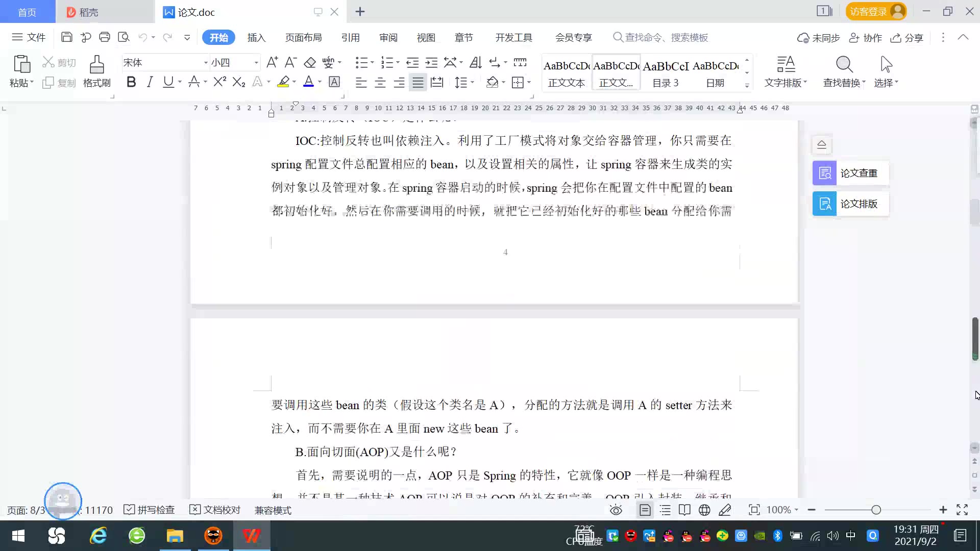The image size is (980, 551).
Task: Open the font name 宋体 dropdown
Action: (206, 63)
